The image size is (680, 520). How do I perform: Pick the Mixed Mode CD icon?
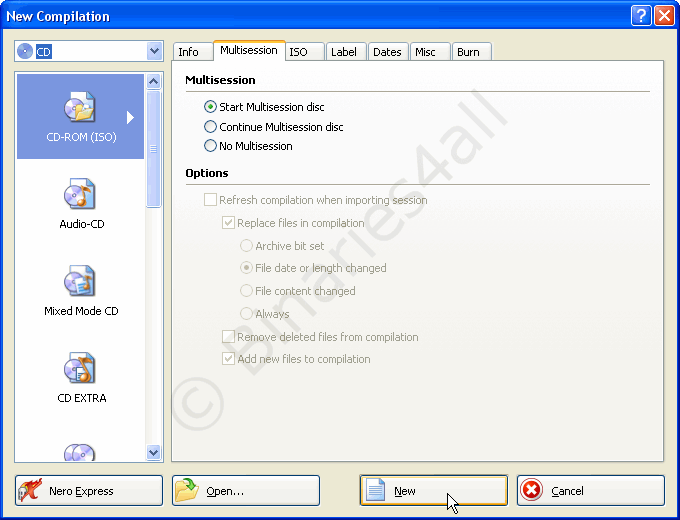[80, 281]
